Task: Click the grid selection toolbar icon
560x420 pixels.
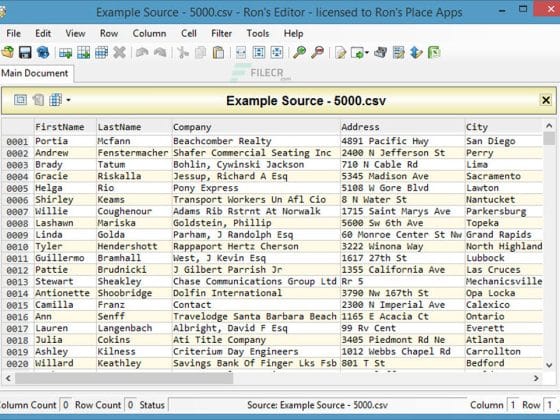Action: pos(101,53)
